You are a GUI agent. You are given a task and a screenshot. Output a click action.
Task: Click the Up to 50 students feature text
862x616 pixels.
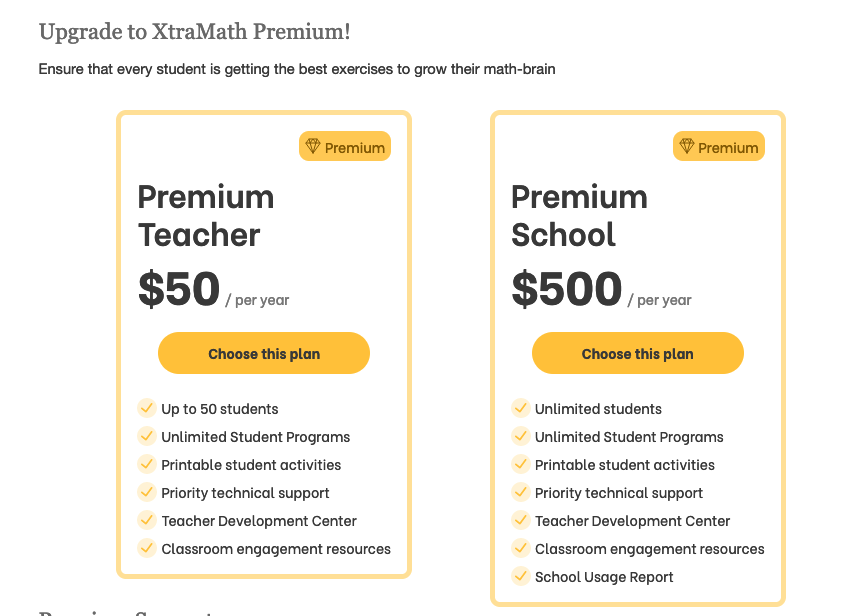tap(220, 409)
